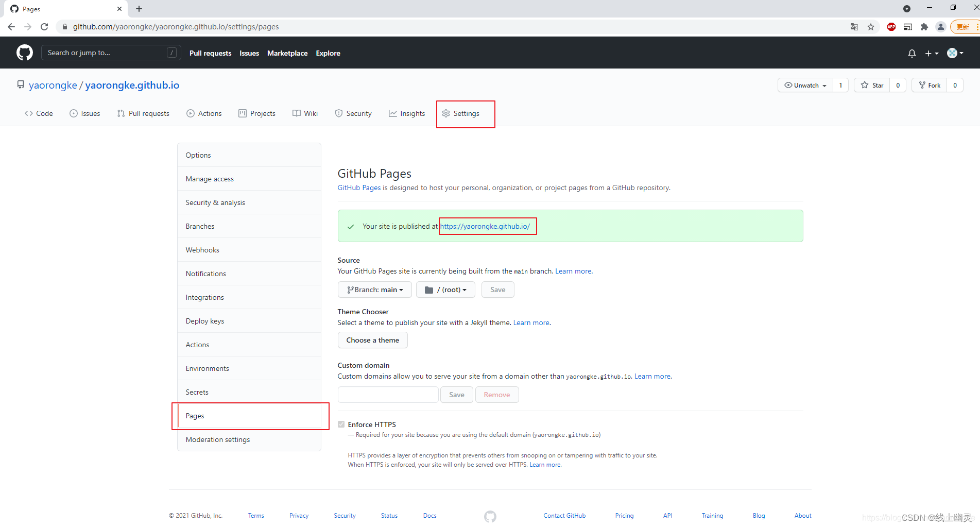Open browser extensions puzzle icon
Screen dimensions: 980x527
924,27
